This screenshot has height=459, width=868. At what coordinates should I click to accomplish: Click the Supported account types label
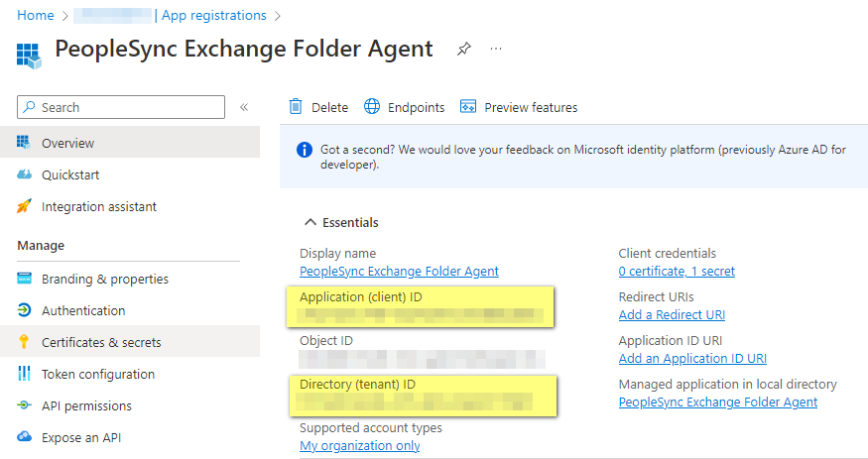(371, 428)
